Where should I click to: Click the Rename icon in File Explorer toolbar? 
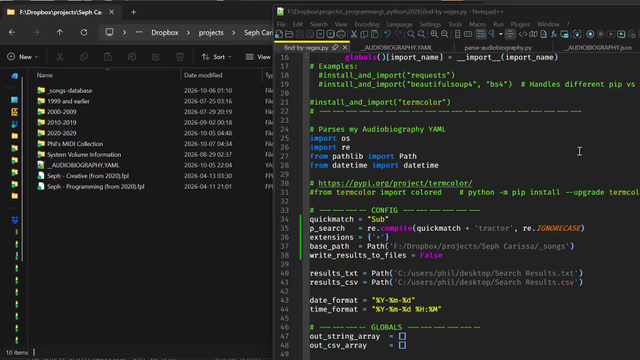point(131,57)
